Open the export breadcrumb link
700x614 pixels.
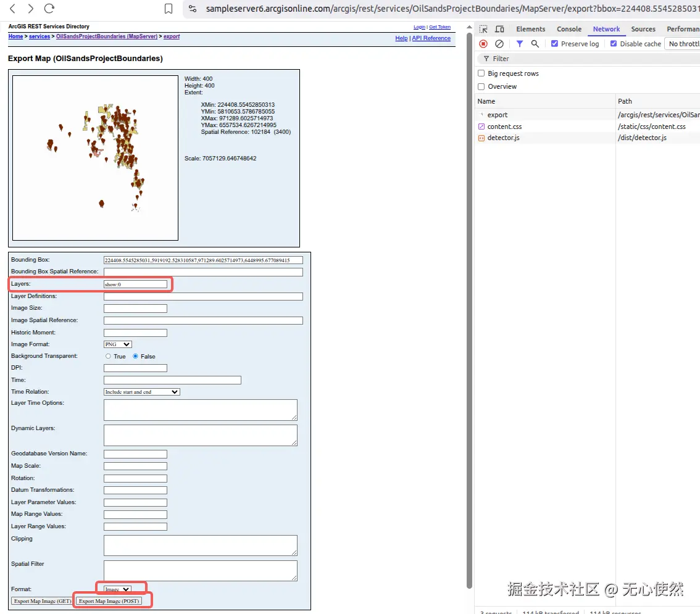tap(172, 36)
